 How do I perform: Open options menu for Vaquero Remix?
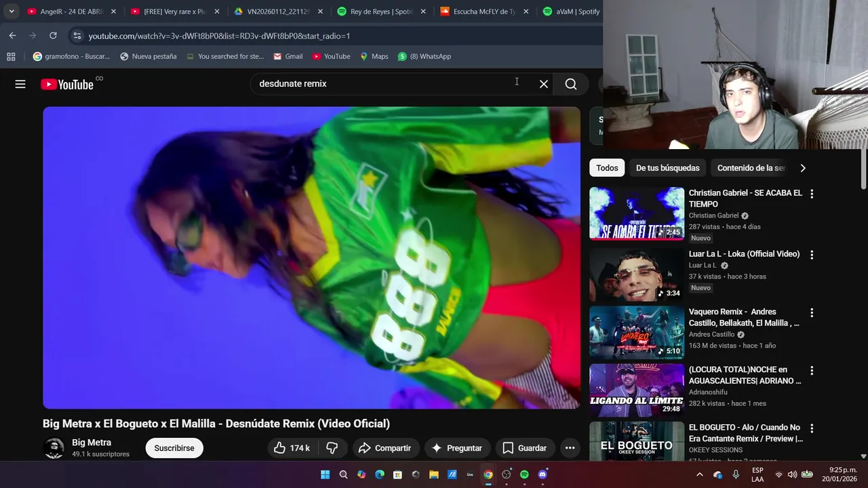812,313
